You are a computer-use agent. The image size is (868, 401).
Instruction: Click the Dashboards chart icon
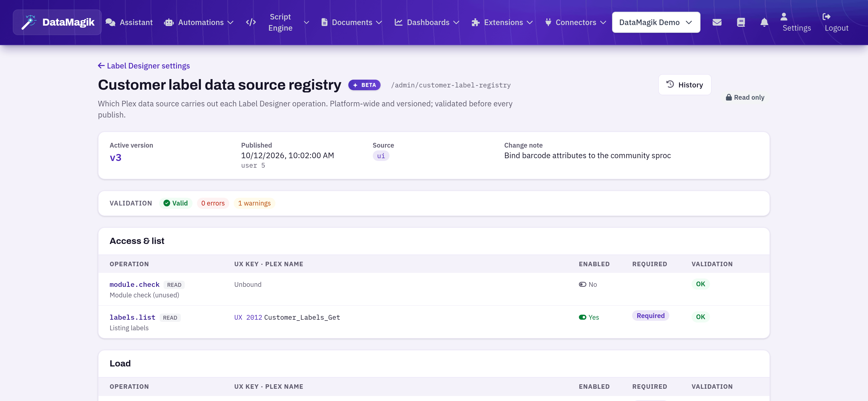coord(399,22)
